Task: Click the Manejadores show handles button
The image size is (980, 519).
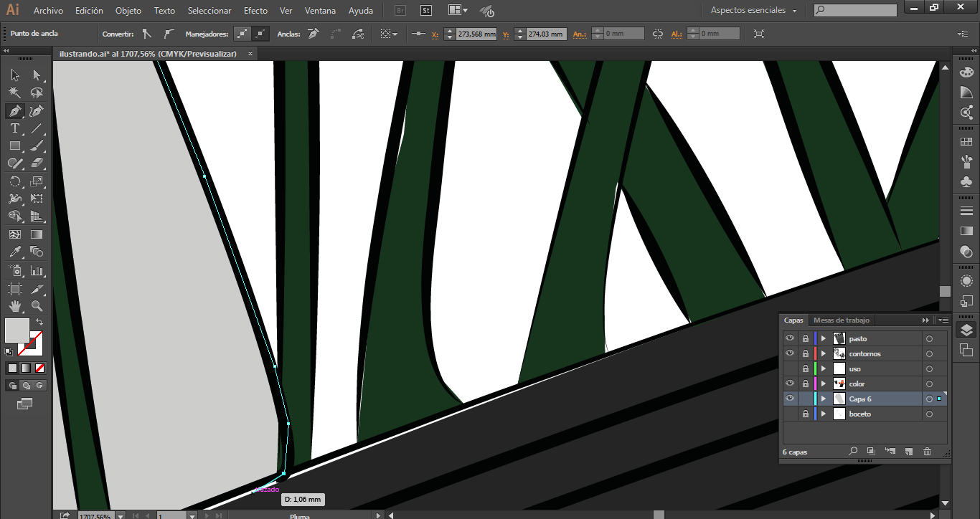Action: (242, 34)
